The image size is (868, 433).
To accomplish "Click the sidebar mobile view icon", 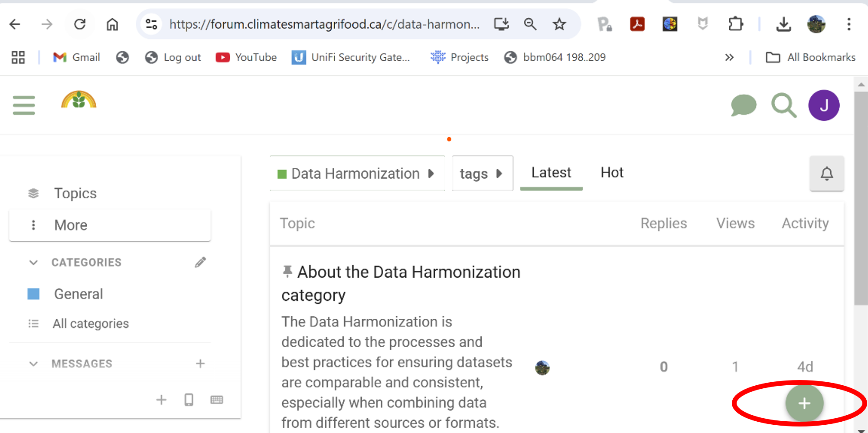I will pos(189,400).
